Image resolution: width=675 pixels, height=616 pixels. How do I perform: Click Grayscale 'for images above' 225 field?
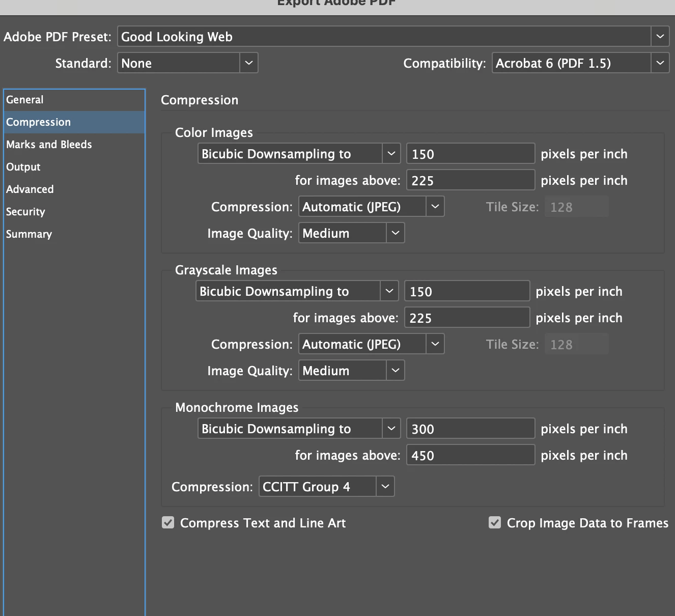click(x=467, y=318)
